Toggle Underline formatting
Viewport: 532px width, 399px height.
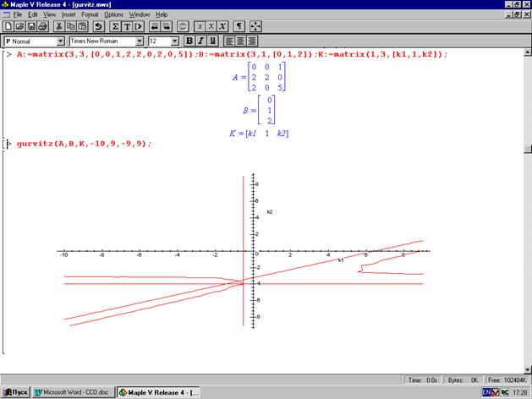point(211,41)
